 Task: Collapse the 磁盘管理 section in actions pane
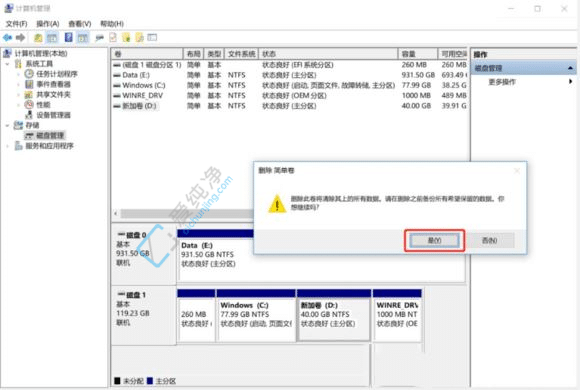point(570,68)
